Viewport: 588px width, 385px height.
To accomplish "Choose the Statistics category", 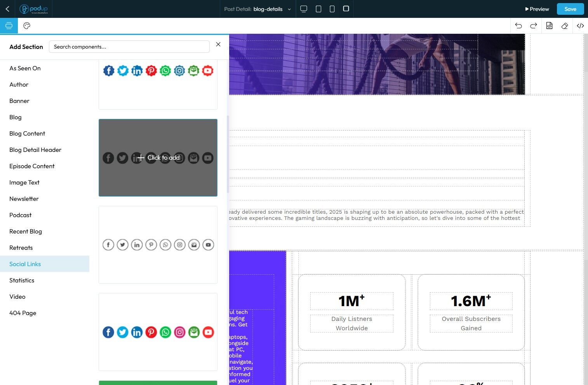I will point(45,280).
